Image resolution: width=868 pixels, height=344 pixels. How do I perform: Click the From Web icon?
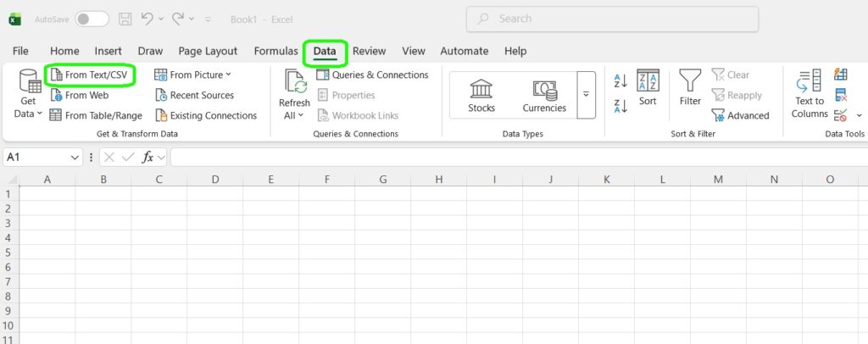click(x=56, y=95)
